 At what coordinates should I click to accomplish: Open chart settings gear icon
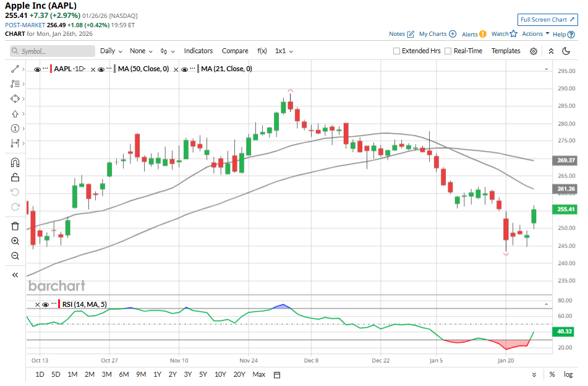pyautogui.click(x=534, y=51)
